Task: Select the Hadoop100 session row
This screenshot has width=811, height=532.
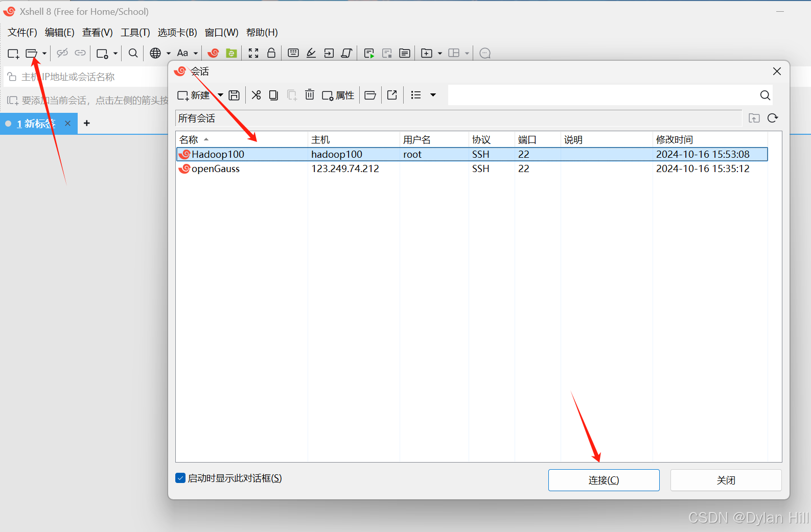Action: (x=472, y=154)
